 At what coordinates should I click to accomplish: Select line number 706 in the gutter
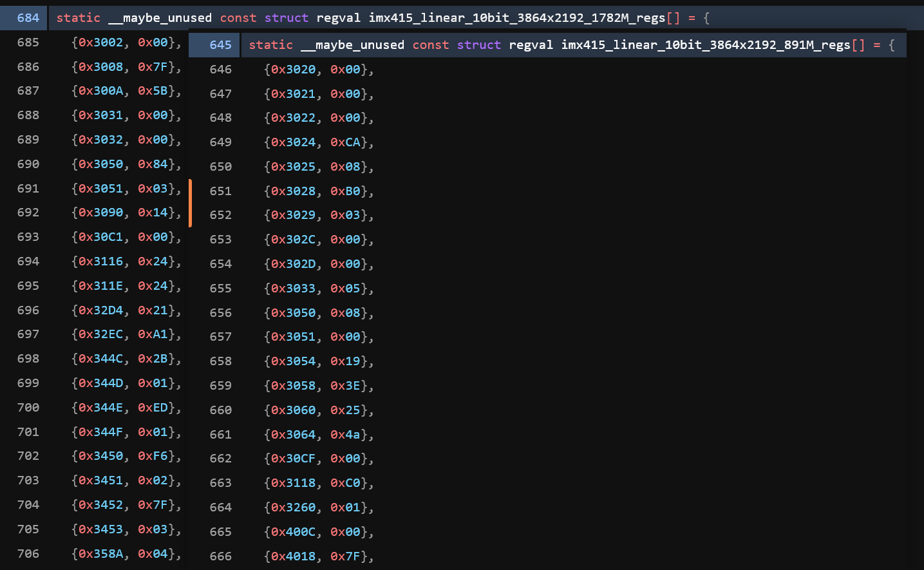point(28,554)
